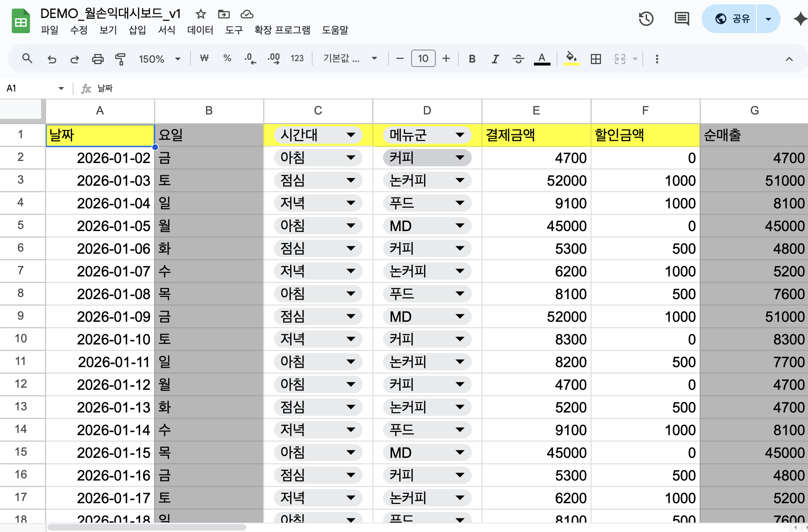Image resolution: width=808 pixels, height=532 pixels.
Task: Open version history from the clock icon
Action: (x=646, y=19)
